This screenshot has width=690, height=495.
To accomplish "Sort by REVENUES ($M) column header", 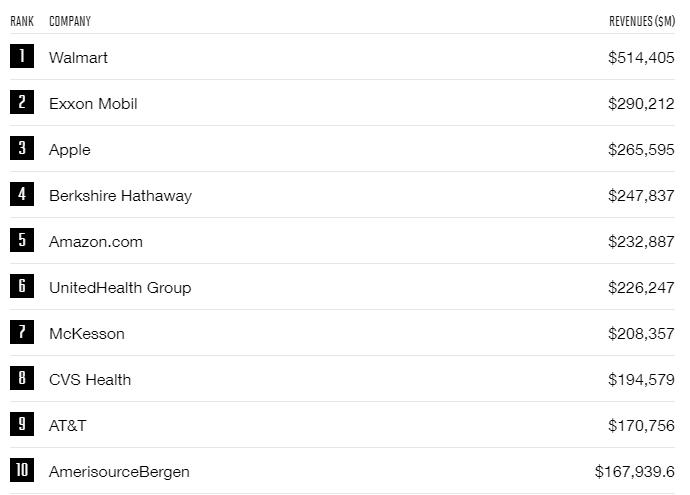I will click(642, 21).
